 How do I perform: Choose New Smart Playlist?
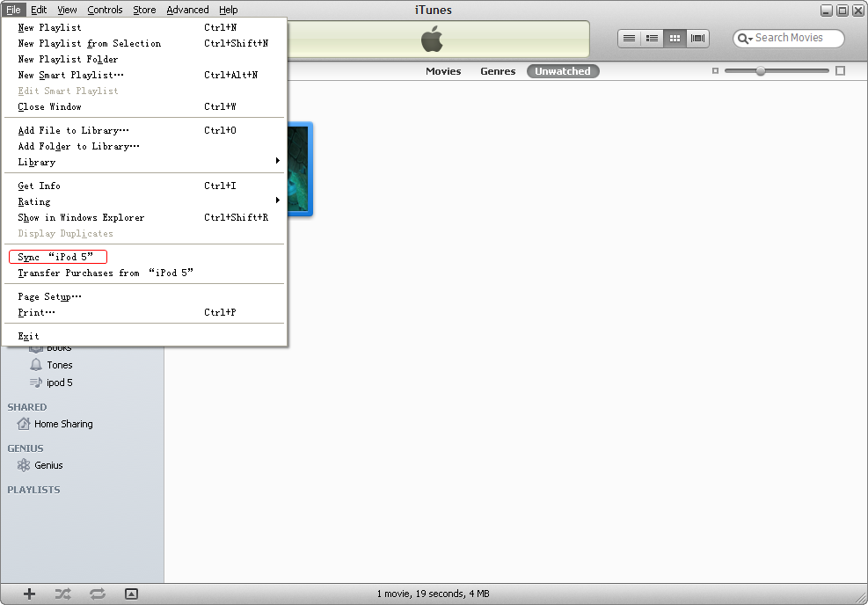click(x=144, y=76)
